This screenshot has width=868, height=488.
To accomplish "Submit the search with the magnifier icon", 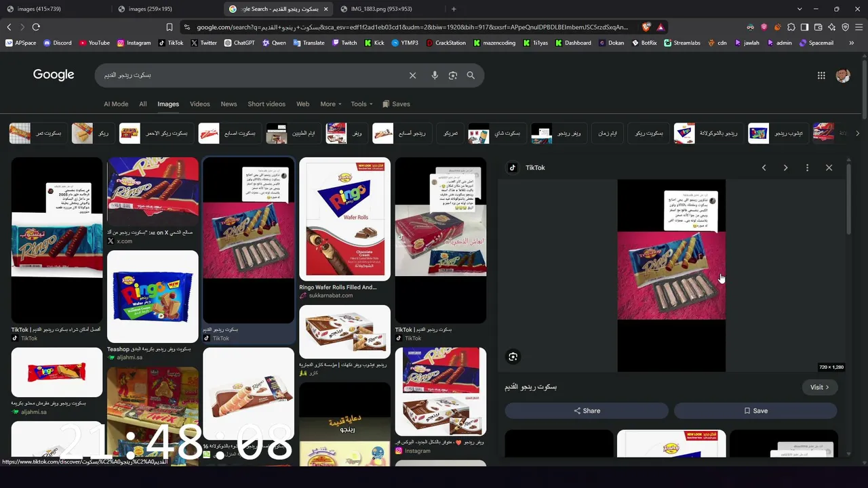I will click(x=471, y=75).
